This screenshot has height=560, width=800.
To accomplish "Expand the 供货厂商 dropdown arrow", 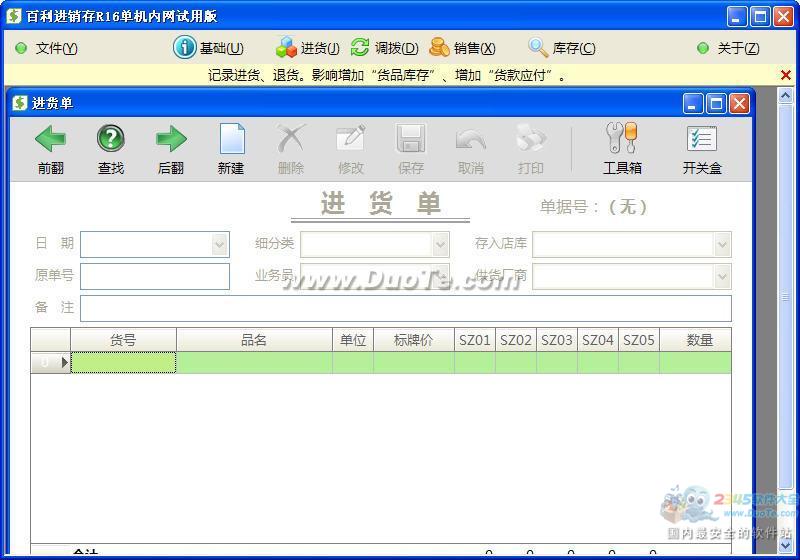I will [x=722, y=277].
